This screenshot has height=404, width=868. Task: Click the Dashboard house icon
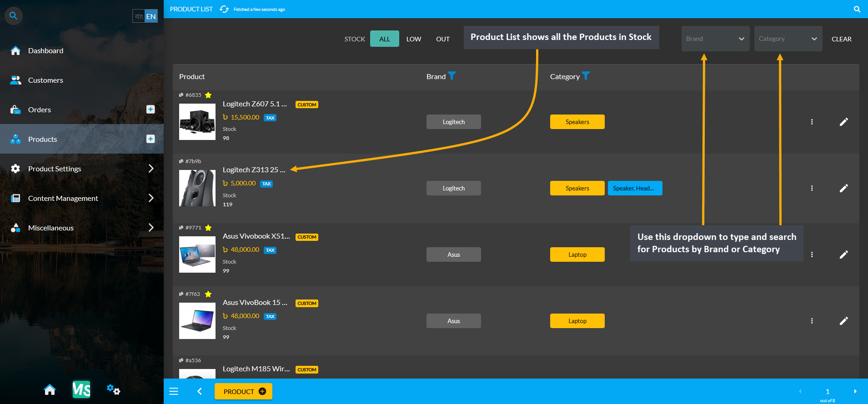tap(15, 50)
